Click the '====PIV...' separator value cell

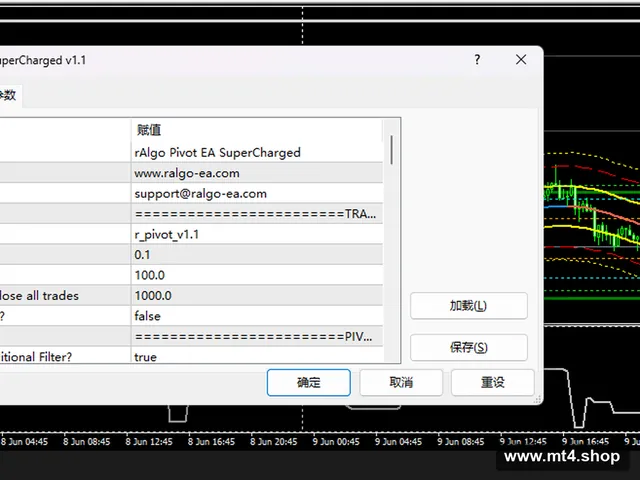(257, 336)
